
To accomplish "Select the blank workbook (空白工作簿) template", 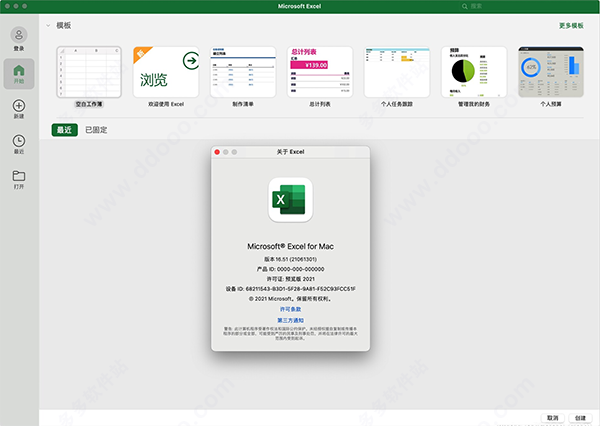I will coord(89,72).
